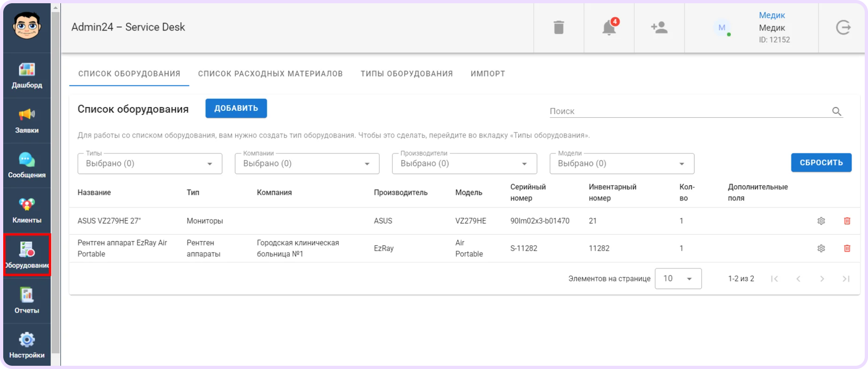Image resolution: width=868 pixels, height=369 pixels.
Task: Open the Сообщения sidebar section
Action: click(27, 165)
